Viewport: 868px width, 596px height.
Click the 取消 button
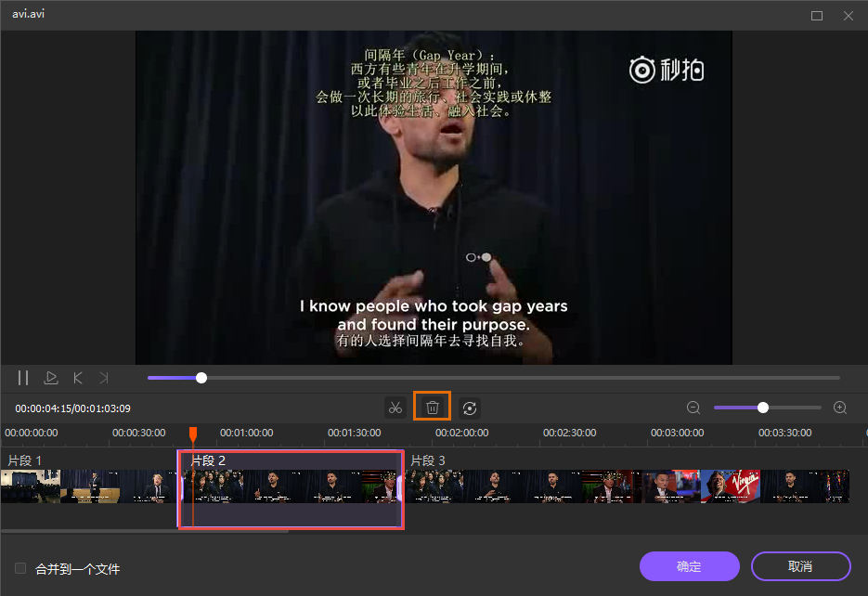(800, 566)
